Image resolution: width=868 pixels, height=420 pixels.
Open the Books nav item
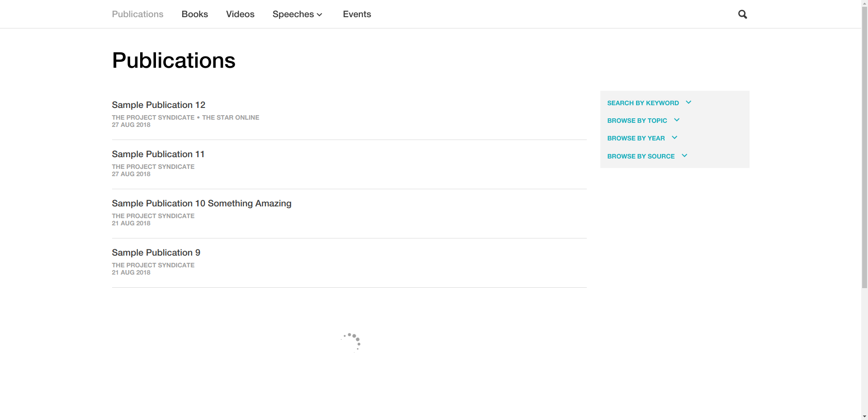(194, 14)
